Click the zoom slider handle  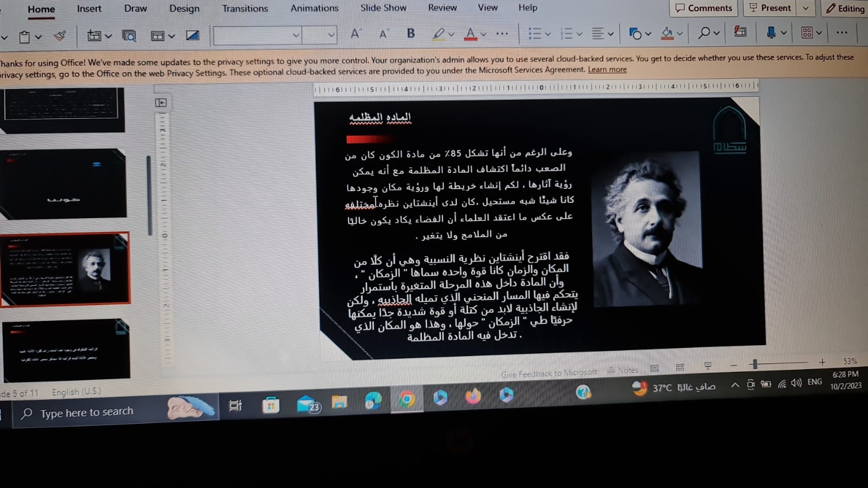(755, 364)
